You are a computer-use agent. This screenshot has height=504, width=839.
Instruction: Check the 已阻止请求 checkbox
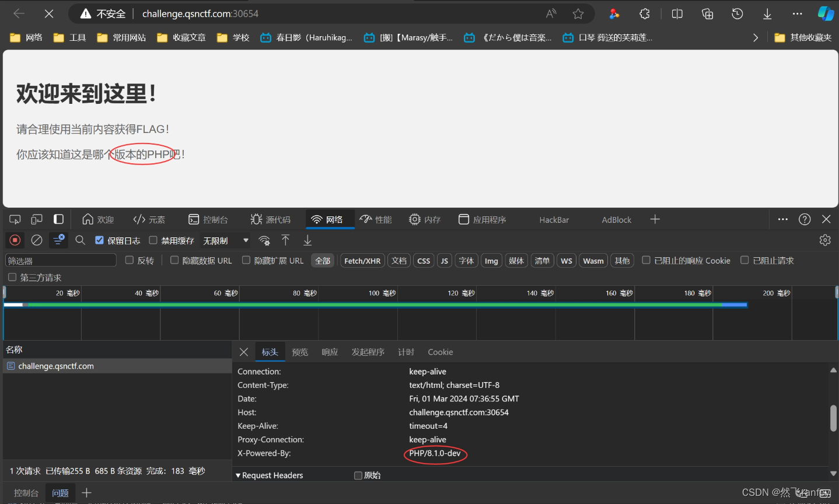tap(744, 260)
